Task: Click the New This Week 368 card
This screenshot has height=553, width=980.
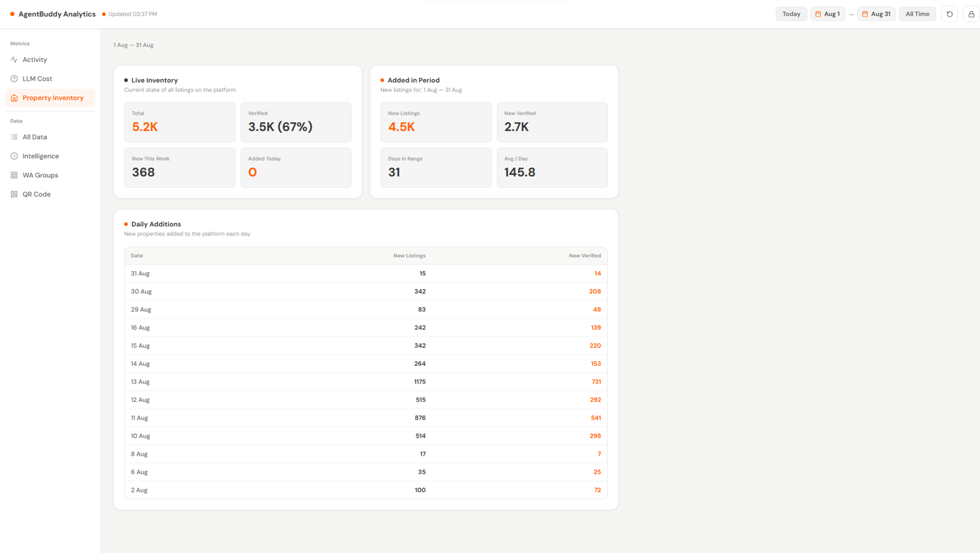Action: coord(180,167)
